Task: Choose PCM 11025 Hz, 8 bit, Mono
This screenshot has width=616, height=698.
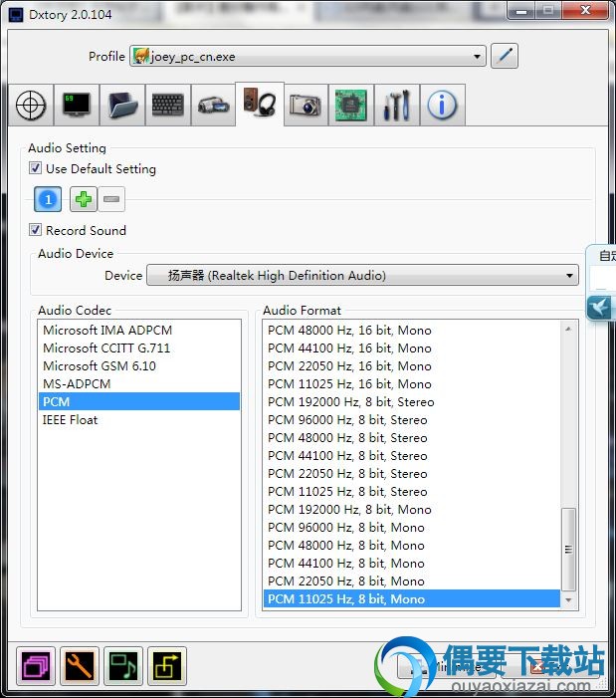Action: coord(412,598)
